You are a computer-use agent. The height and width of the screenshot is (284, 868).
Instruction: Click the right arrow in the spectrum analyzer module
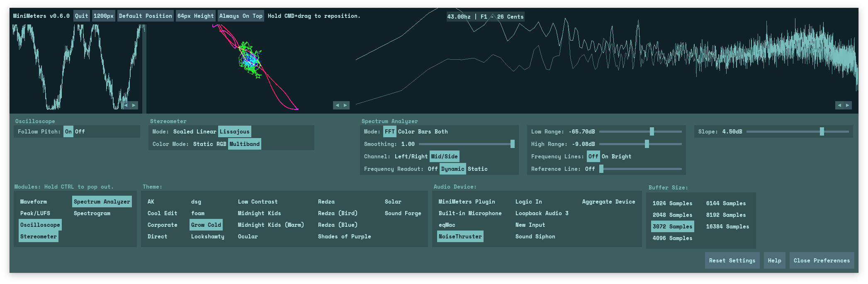(x=847, y=105)
